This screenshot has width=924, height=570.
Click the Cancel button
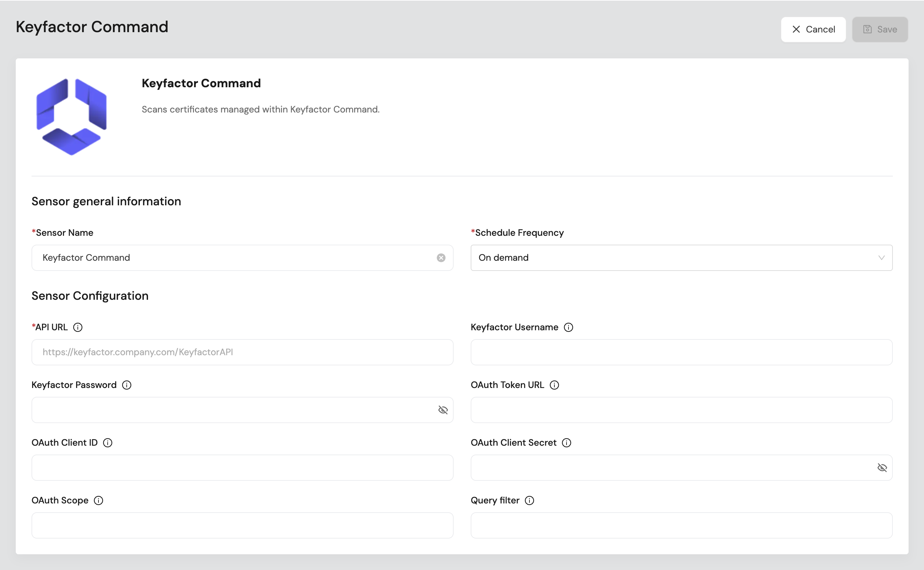click(x=813, y=30)
